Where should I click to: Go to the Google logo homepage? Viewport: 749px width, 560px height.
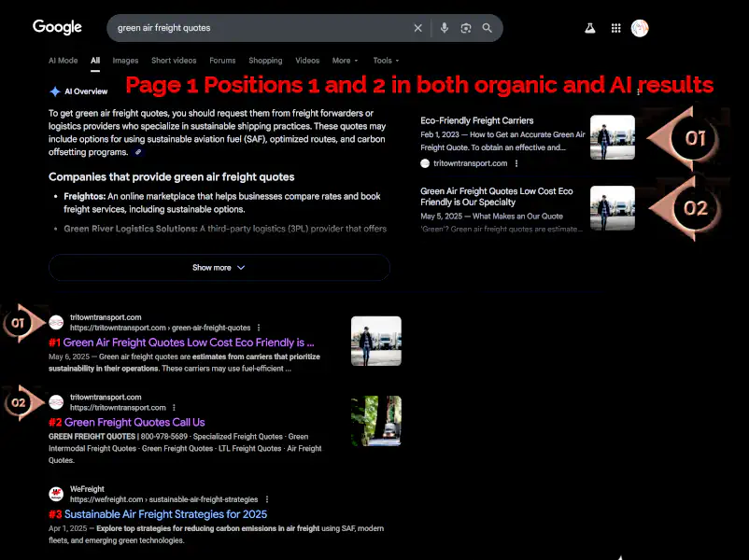(x=57, y=27)
